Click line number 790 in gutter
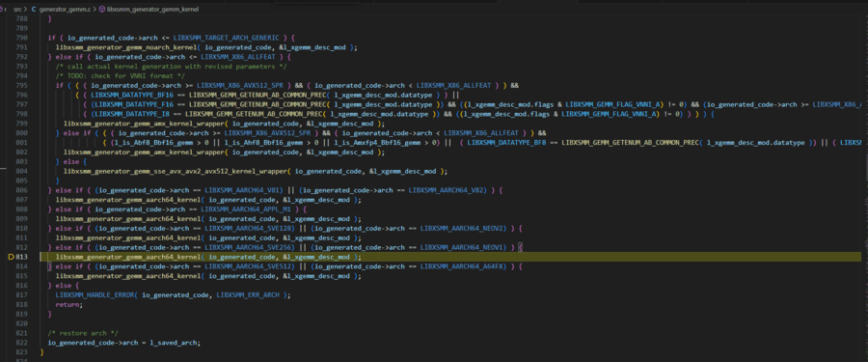Image resolution: width=868 pixels, height=362 pixels. coord(23,38)
